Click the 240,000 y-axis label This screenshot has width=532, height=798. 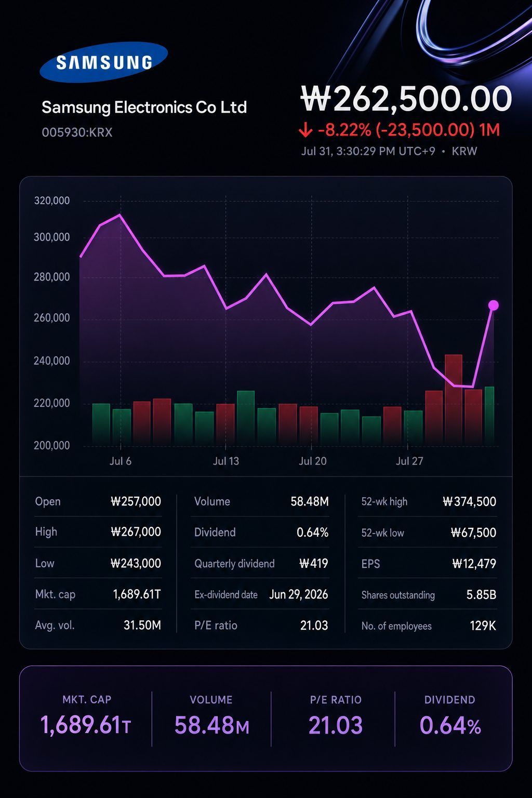pos(51,361)
